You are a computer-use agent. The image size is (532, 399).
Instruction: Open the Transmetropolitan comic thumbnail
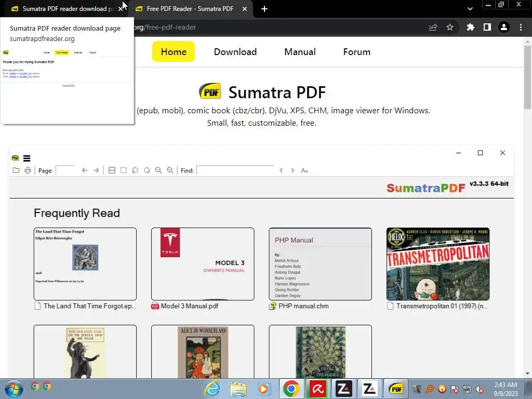438,264
